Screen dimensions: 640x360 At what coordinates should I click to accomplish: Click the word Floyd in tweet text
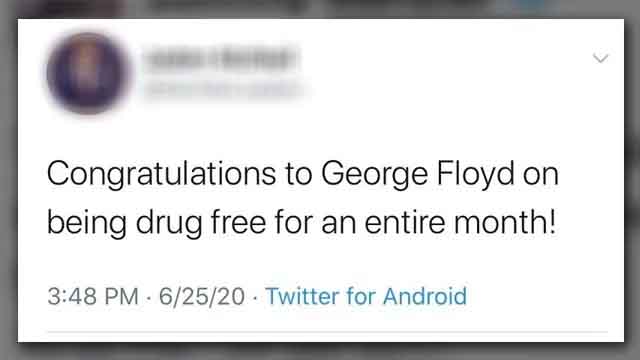(476, 175)
